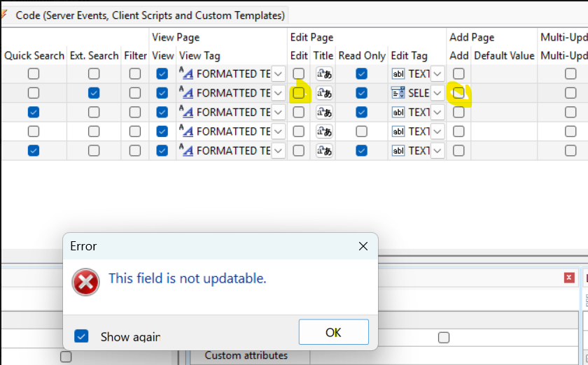Click the Edit Page group header
Image resolution: width=588 pixels, height=365 pixels.
(x=311, y=38)
